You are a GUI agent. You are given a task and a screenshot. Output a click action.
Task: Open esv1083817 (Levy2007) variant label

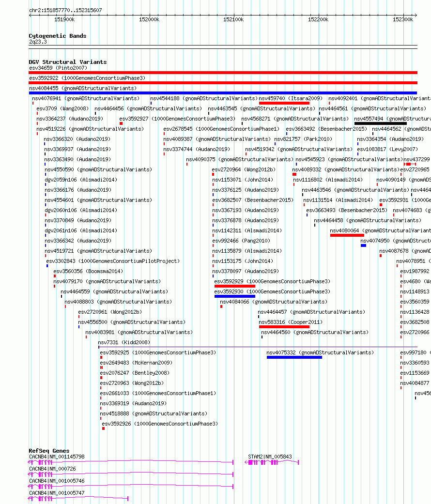click(x=387, y=149)
